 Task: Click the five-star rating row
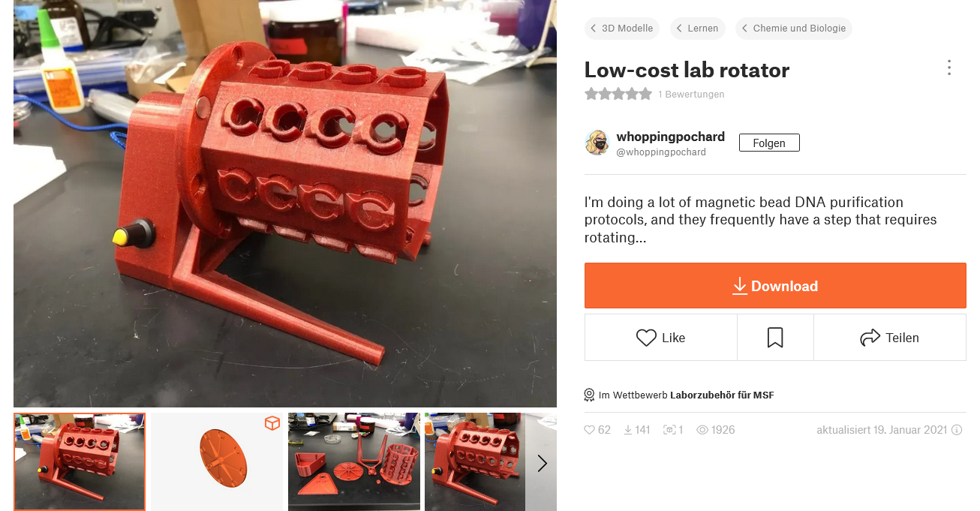[618, 94]
